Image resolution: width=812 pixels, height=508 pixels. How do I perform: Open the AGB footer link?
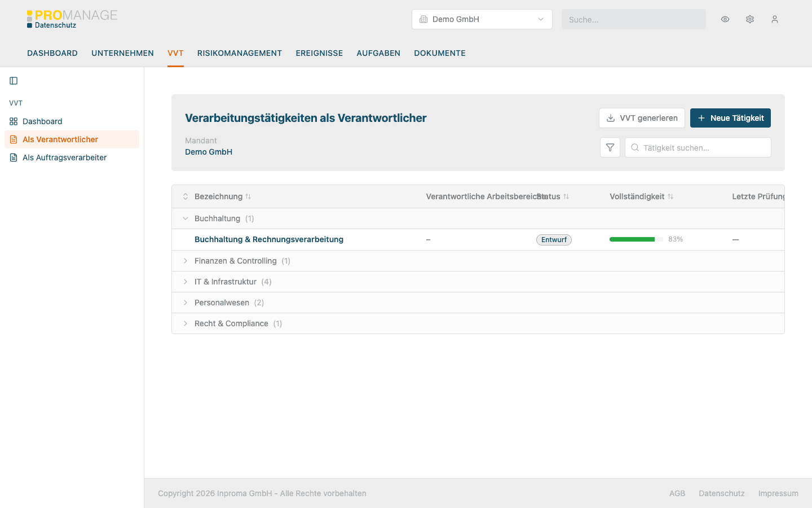point(677,493)
